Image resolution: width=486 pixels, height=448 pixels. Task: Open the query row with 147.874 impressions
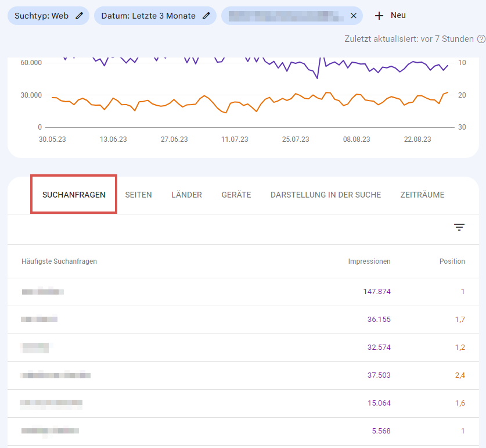click(243, 292)
